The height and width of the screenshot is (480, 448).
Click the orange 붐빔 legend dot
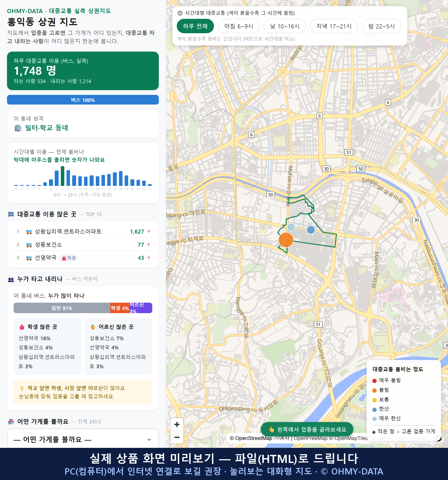click(x=374, y=390)
